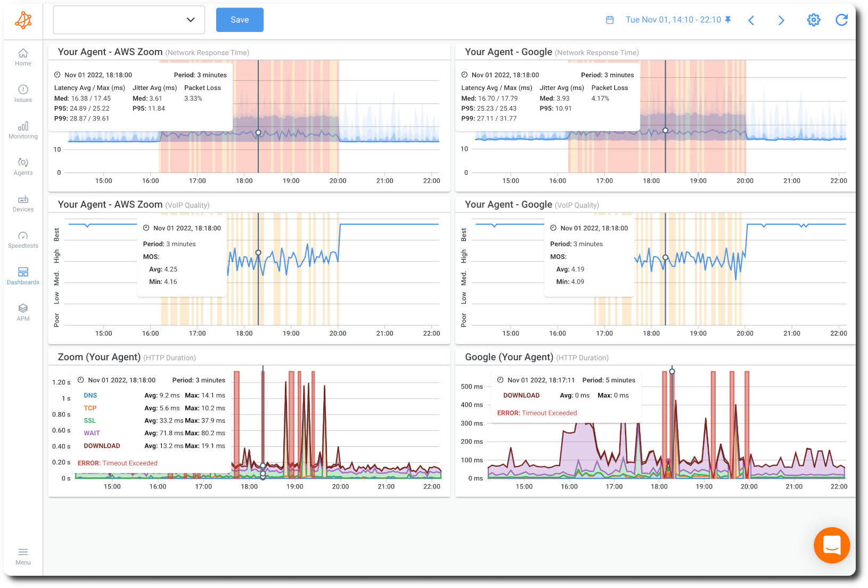Open the Devices page
This screenshot has height=588, width=868.
[23, 203]
